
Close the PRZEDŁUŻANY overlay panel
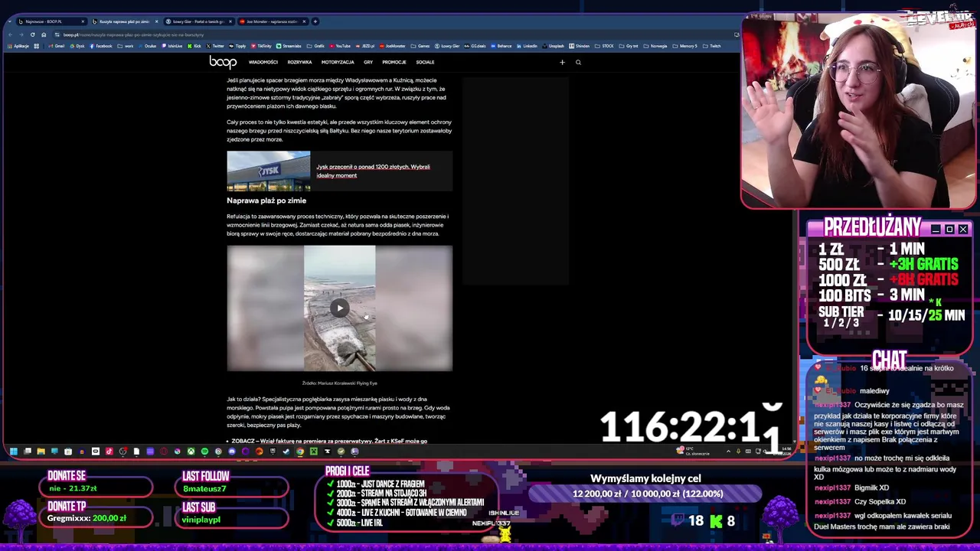click(963, 229)
